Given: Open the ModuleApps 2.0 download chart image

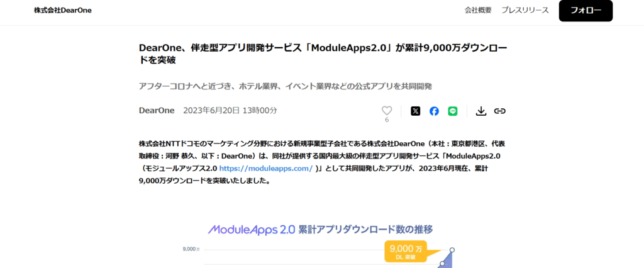Looking at the screenshot, I should pos(322,245).
